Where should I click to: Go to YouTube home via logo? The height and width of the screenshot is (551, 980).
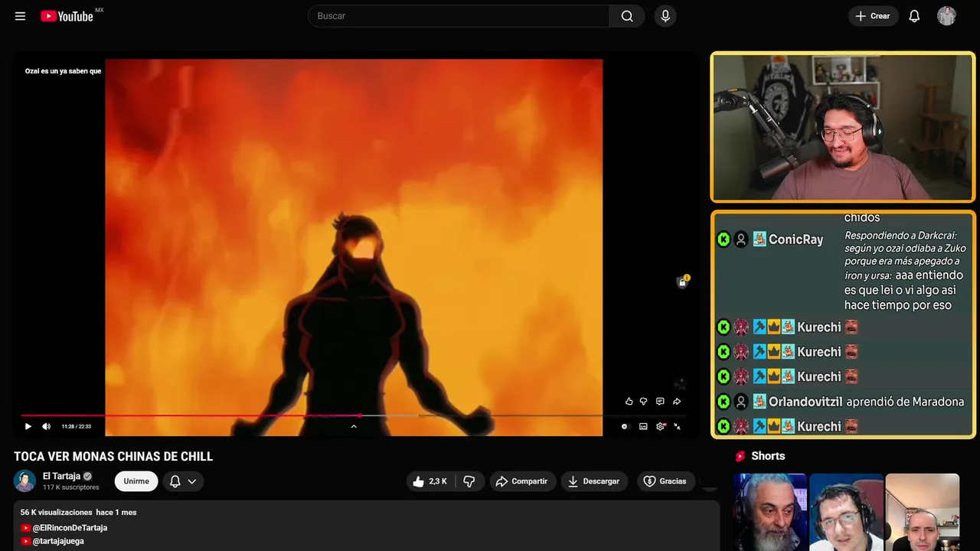pyautogui.click(x=67, y=16)
